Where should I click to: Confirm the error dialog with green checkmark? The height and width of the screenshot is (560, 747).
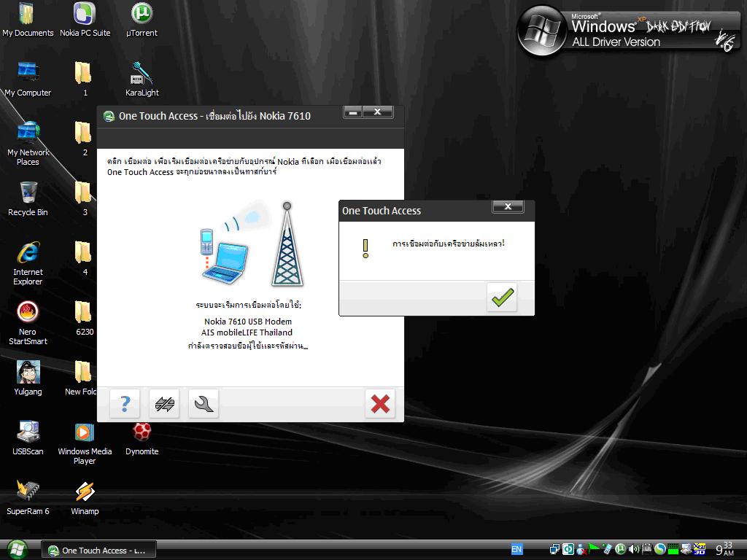(x=502, y=297)
